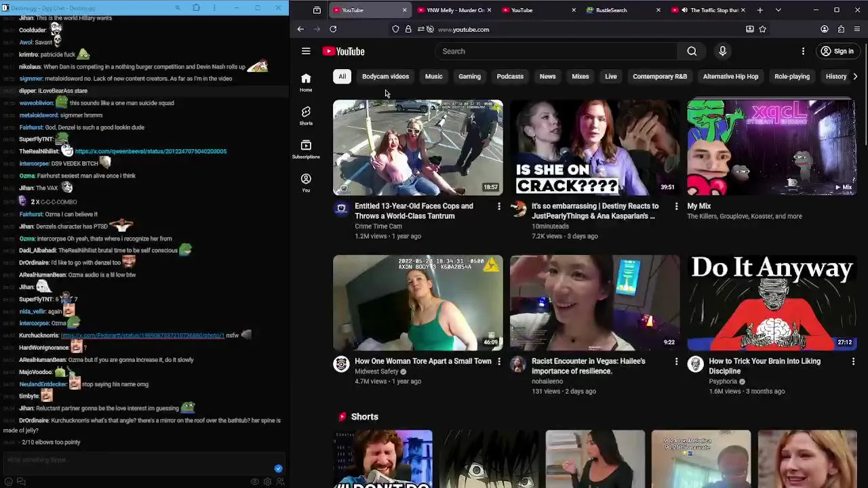The height and width of the screenshot is (488, 868).
Task: Select the Podcasts category chip
Action: pyautogui.click(x=510, y=77)
